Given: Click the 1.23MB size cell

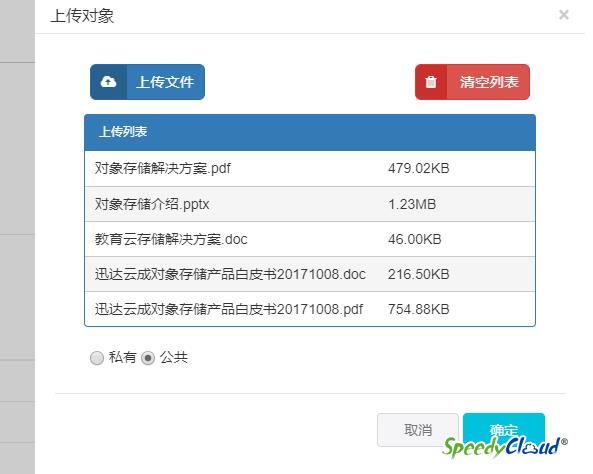Looking at the screenshot, I should [412, 204].
